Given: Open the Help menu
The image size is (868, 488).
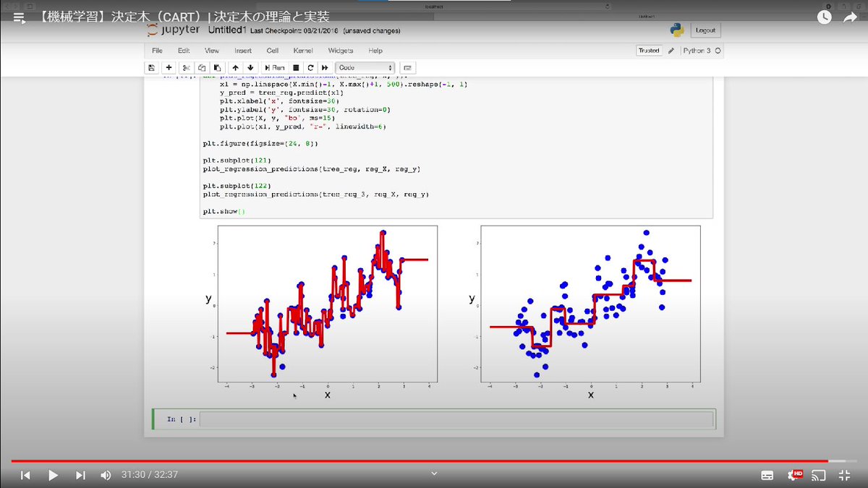Looking at the screenshot, I should pos(375,51).
